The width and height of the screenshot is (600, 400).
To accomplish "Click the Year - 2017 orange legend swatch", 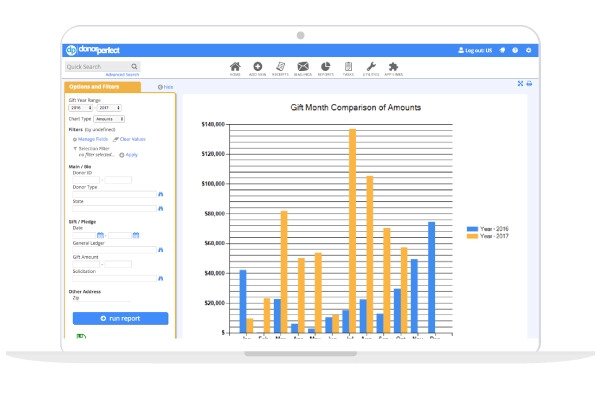I will pyautogui.click(x=472, y=236).
